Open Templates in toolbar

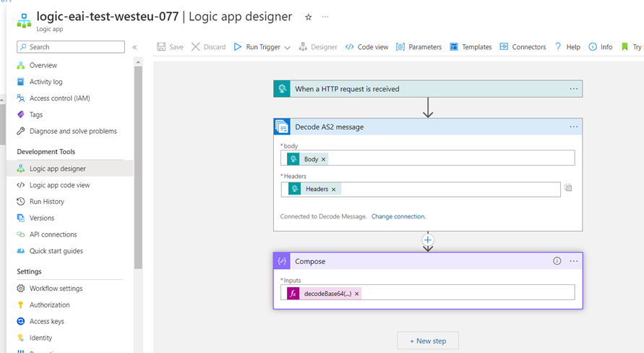[x=471, y=47]
